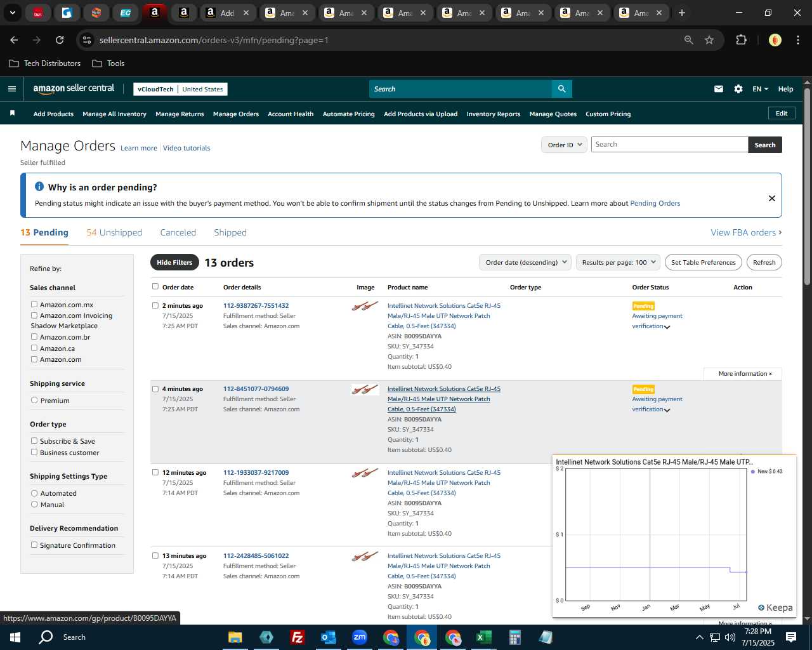Select order 112-9387267-7551432 checkbox

point(155,305)
